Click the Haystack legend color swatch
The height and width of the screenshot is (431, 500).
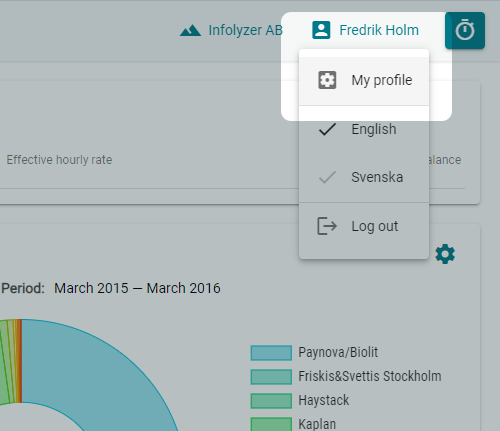(271, 401)
